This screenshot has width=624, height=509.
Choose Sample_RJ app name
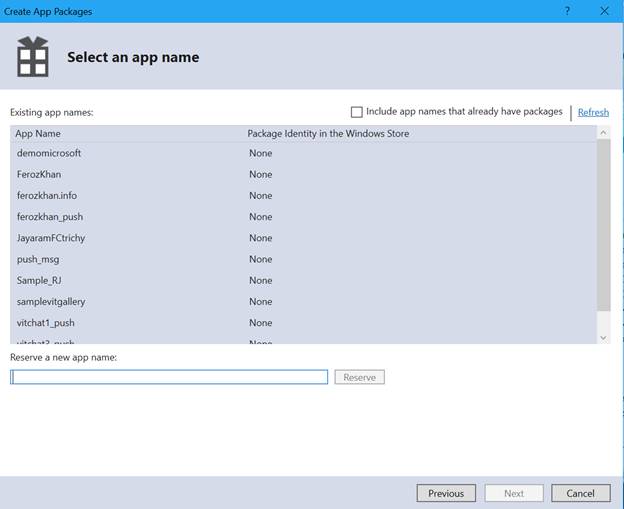click(40, 280)
